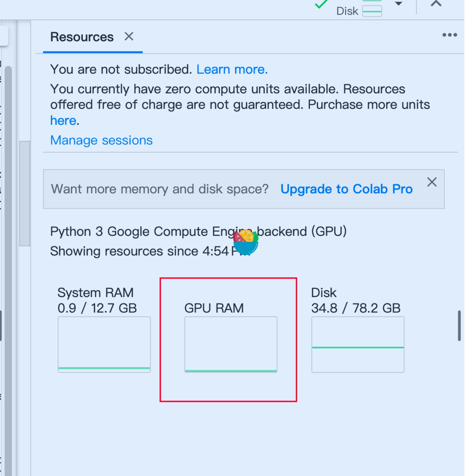
Task: Click the right-edge scrollbar handle
Action: [459, 326]
